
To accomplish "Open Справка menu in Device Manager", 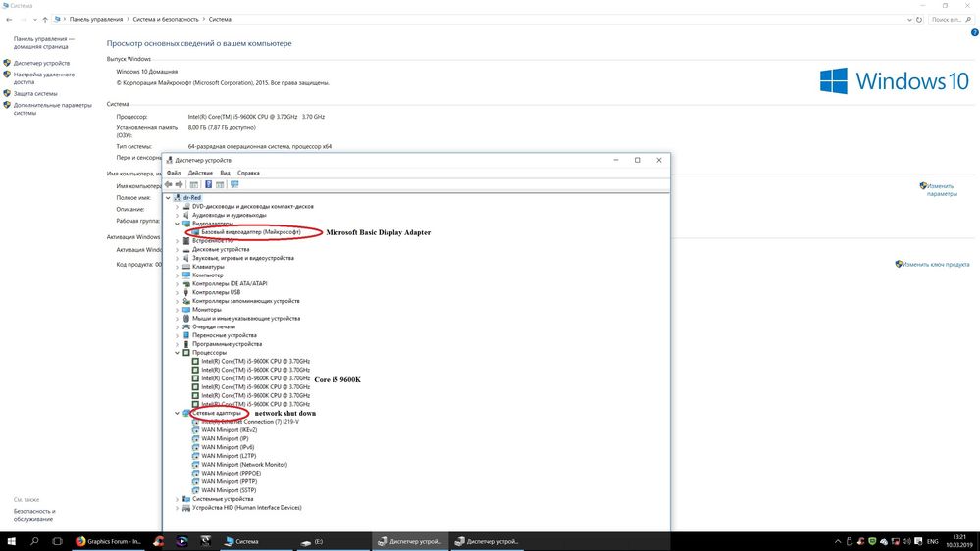I will (248, 173).
